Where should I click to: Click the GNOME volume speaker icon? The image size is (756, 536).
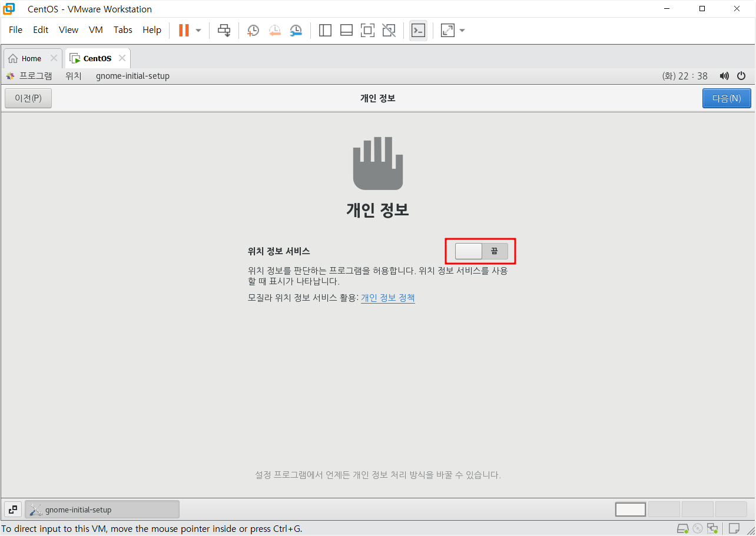[x=724, y=76]
